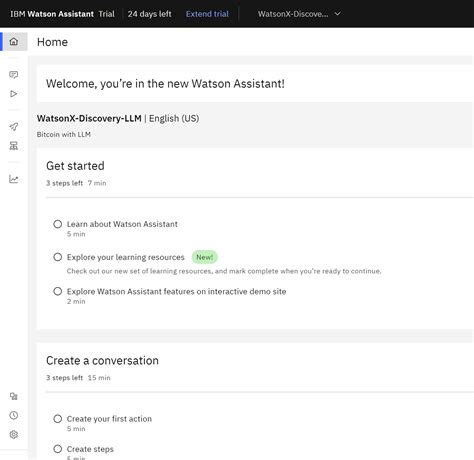
Task: Click the assistant switcher chevron arrow
Action: (x=338, y=14)
